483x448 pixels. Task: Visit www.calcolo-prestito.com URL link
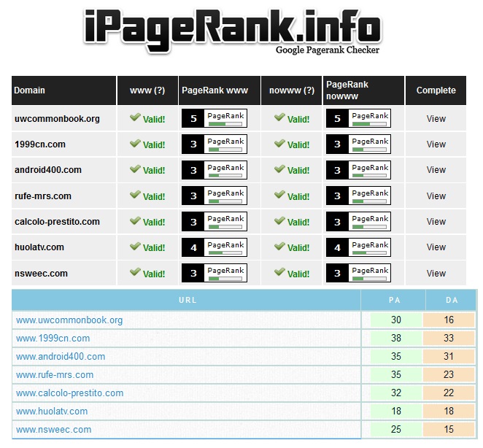[x=69, y=393]
